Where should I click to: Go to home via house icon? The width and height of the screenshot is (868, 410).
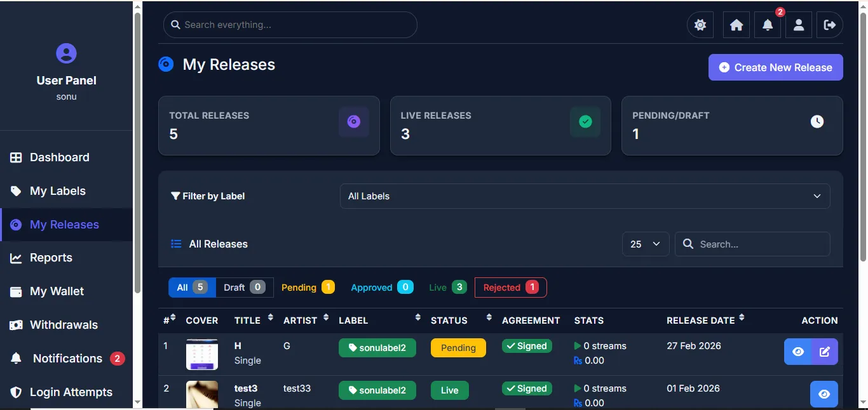point(736,25)
